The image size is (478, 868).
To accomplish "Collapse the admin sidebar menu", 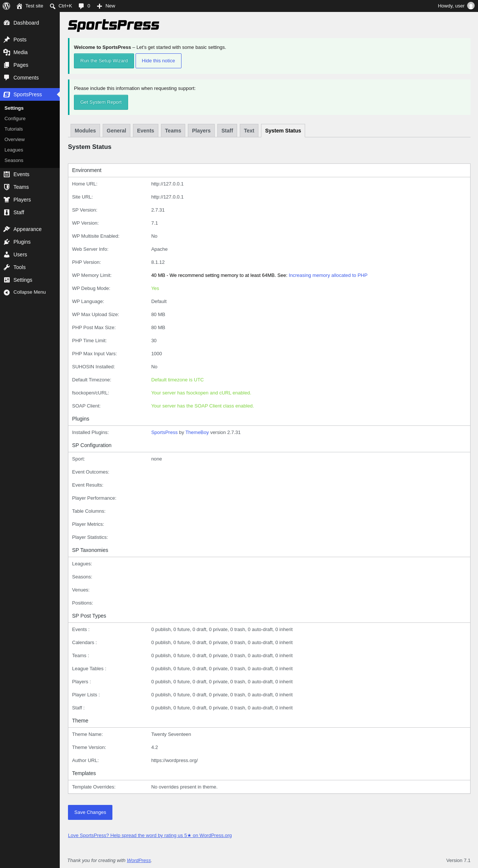I will tap(25, 292).
